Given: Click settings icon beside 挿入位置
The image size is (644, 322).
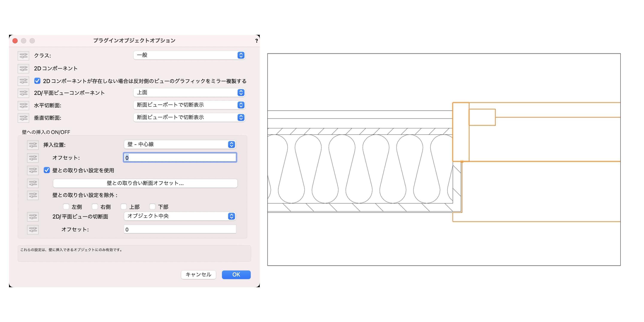Looking at the screenshot, I should [33, 145].
